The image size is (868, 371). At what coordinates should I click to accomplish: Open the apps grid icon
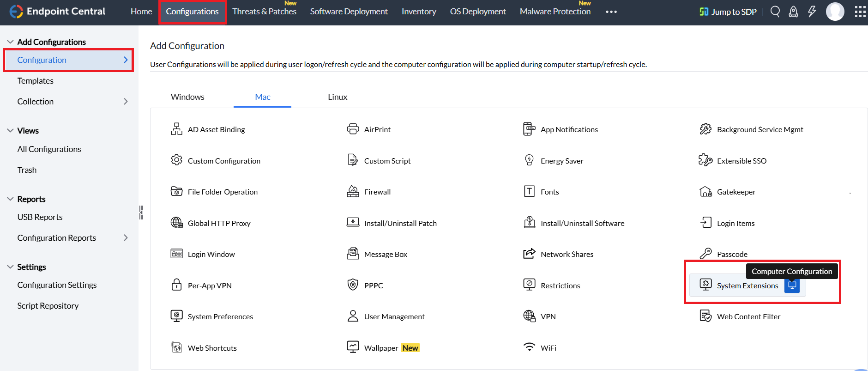[x=860, y=12]
